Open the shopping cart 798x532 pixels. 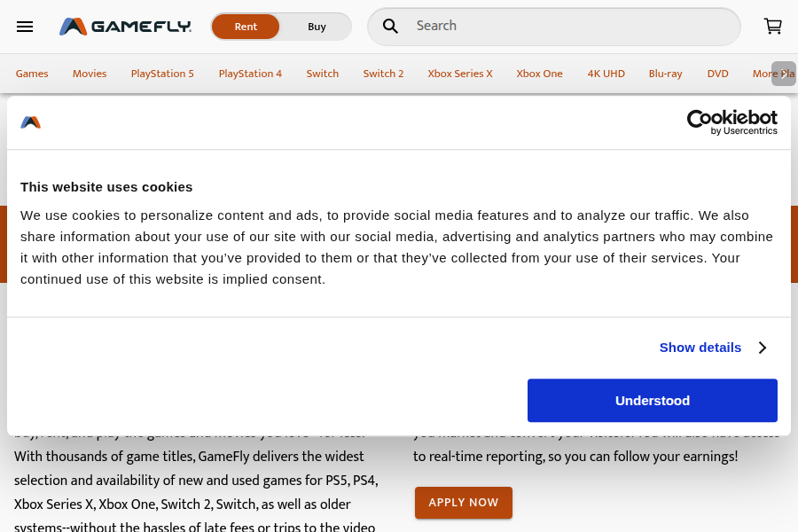[772, 27]
